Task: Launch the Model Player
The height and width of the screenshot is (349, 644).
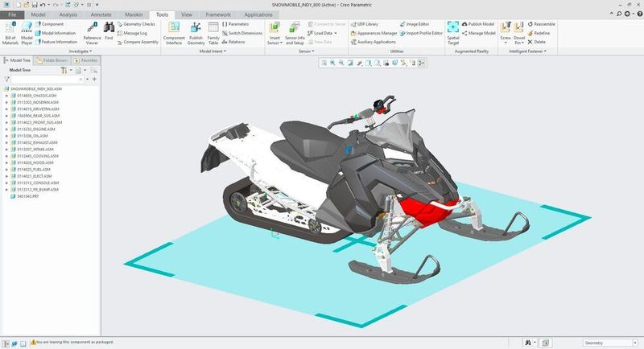Action: pos(27,33)
